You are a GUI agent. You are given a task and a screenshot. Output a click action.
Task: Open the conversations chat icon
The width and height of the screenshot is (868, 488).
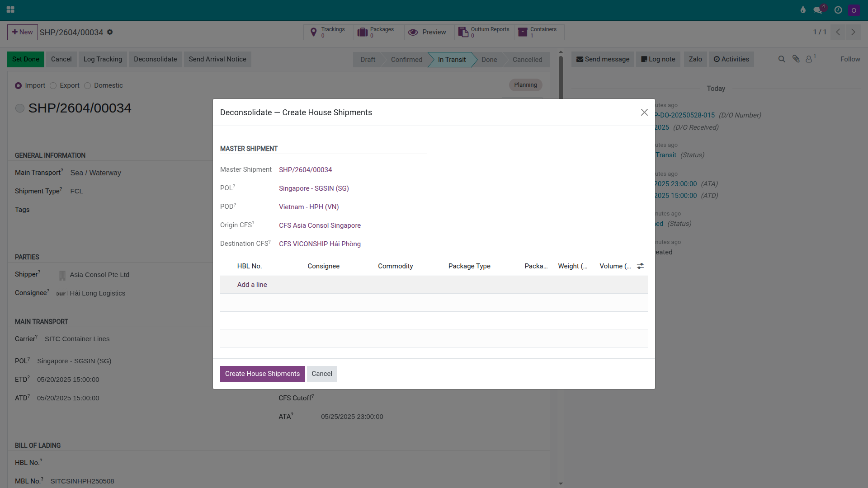coord(818,10)
